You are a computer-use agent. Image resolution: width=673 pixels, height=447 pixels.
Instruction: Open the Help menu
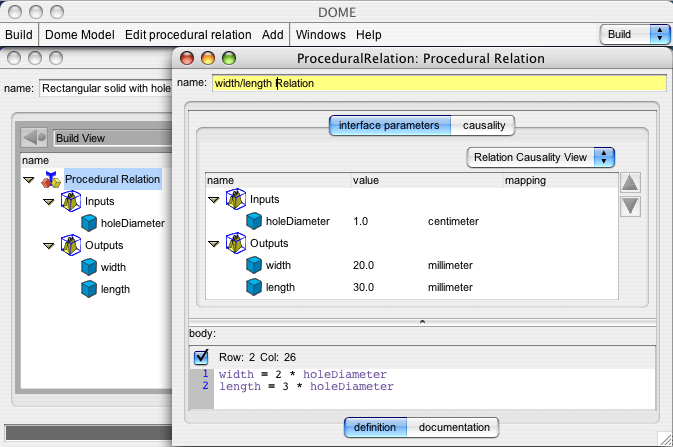(x=369, y=34)
